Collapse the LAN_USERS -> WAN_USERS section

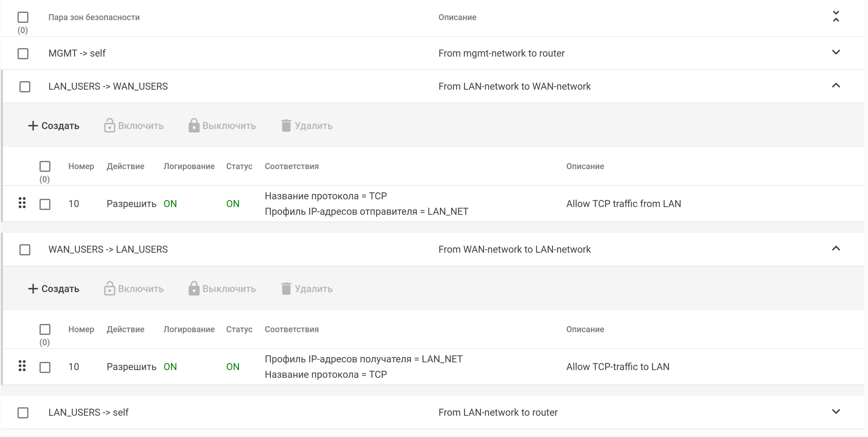[835, 86]
